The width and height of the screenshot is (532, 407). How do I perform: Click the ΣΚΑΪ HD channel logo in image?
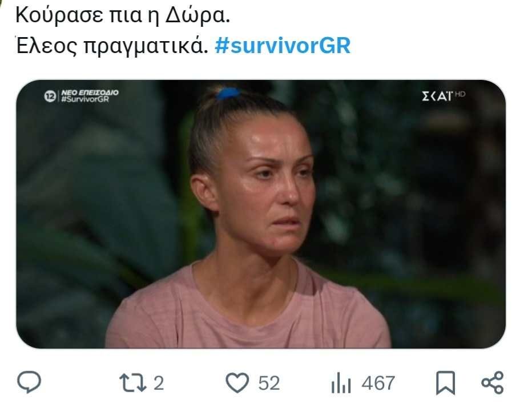tap(444, 96)
